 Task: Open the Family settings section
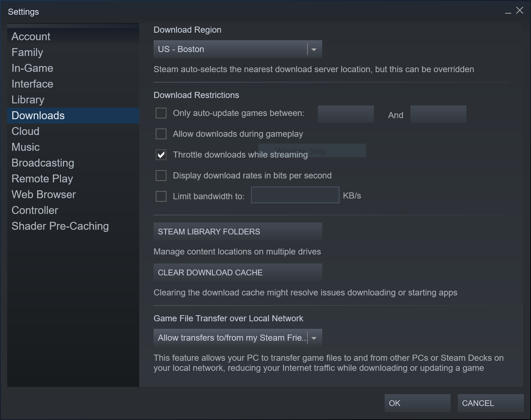[73, 52]
